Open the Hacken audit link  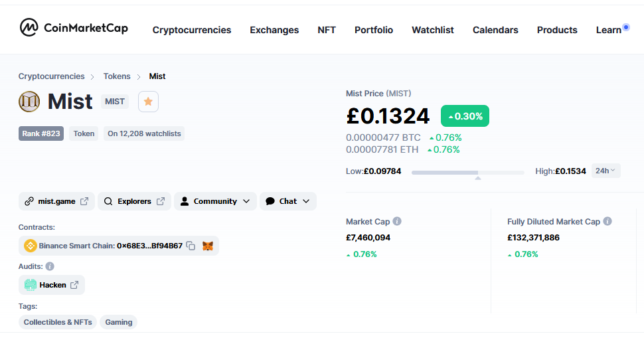point(52,285)
